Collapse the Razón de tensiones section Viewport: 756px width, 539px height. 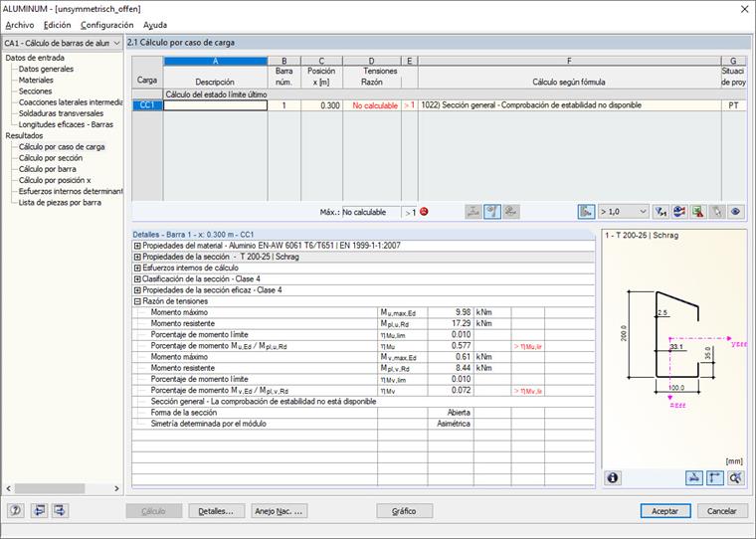pyautogui.click(x=137, y=301)
